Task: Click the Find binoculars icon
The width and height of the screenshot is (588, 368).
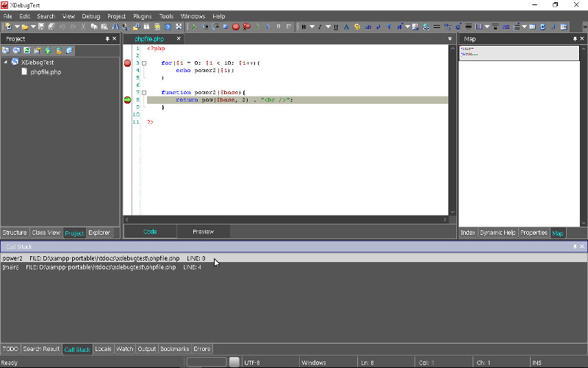Action: (x=115, y=26)
